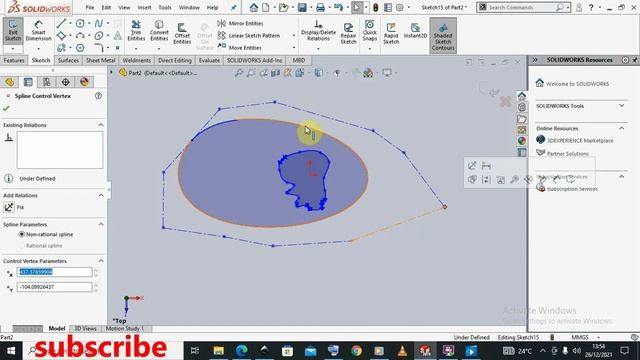
Task: Open the Edit menu
Action: 106,7
